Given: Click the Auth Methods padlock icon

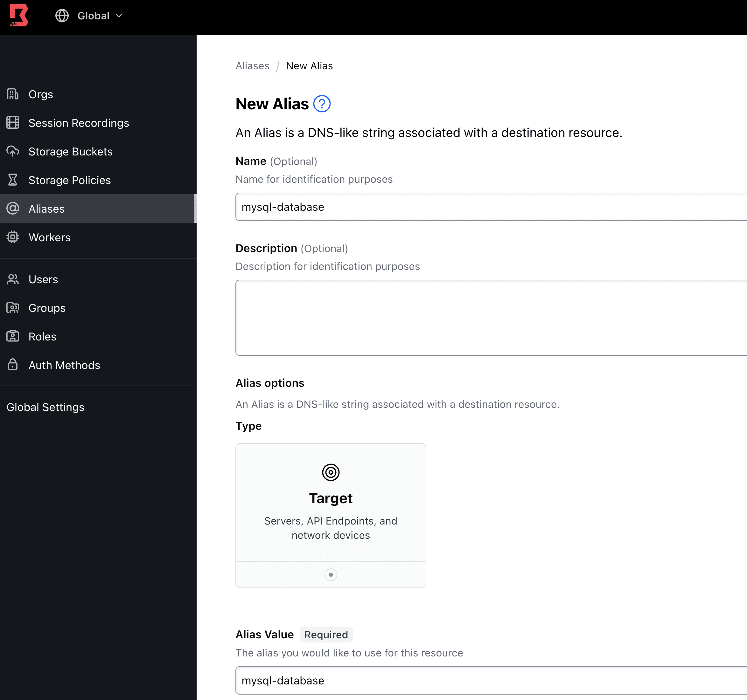Looking at the screenshot, I should [x=13, y=365].
